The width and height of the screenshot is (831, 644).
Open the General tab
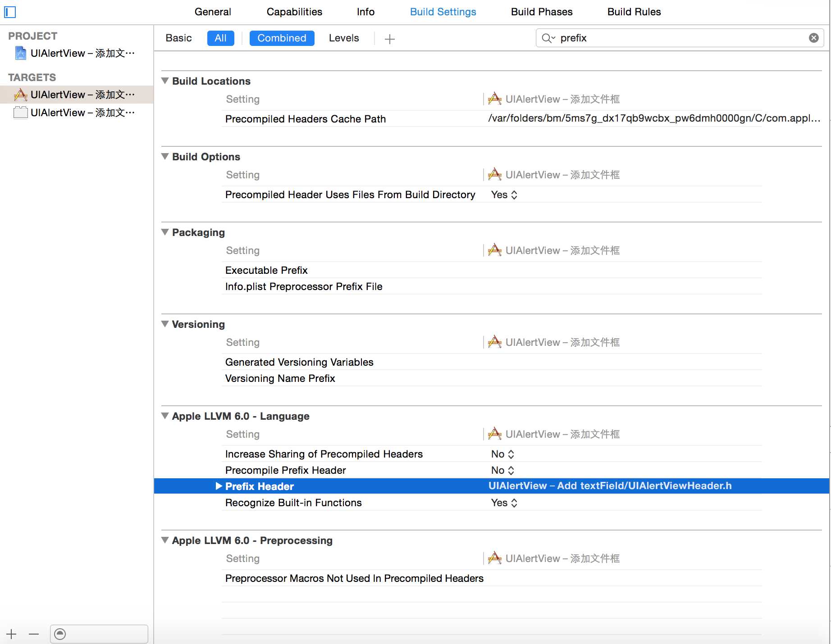pyautogui.click(x=213, y=12)
